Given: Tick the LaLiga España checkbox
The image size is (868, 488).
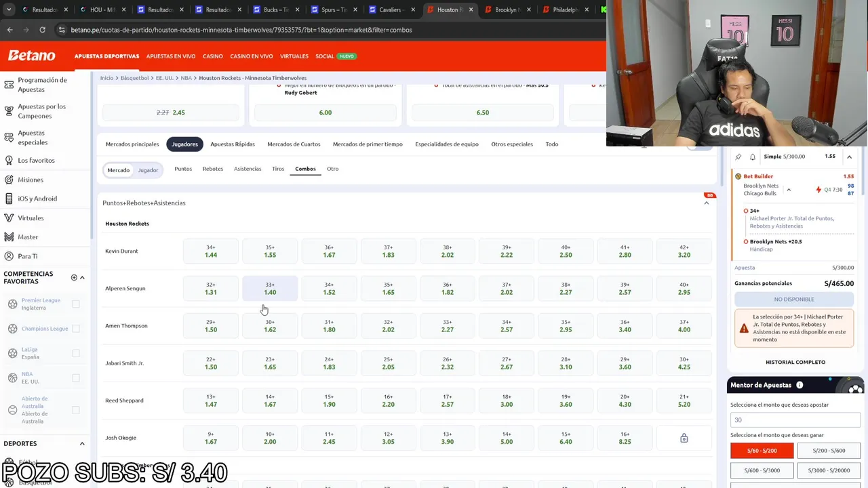Looking at the screenshot, I should coord(76,353).
